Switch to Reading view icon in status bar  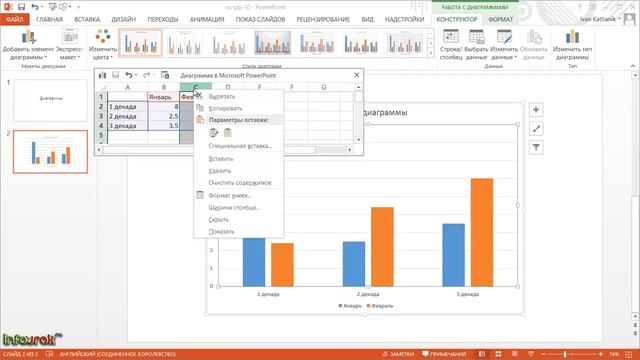tap(515, 354)
